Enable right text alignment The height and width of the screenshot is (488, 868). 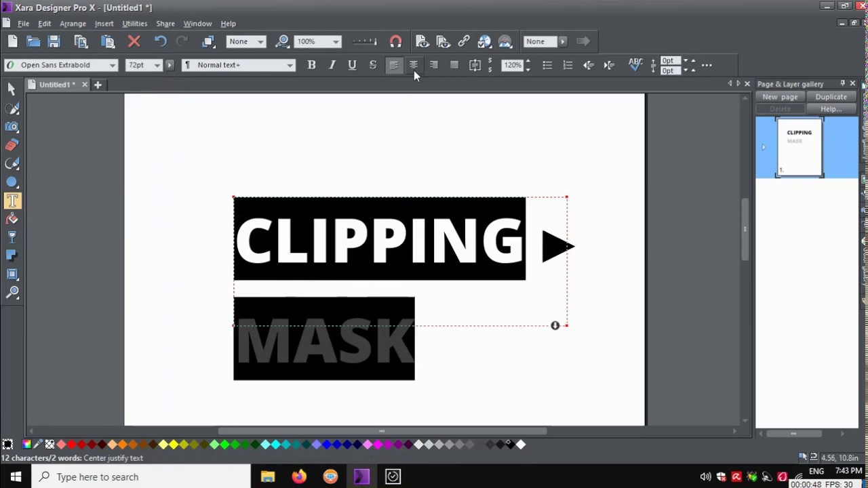pyautogui.click(x=434, y=65)
